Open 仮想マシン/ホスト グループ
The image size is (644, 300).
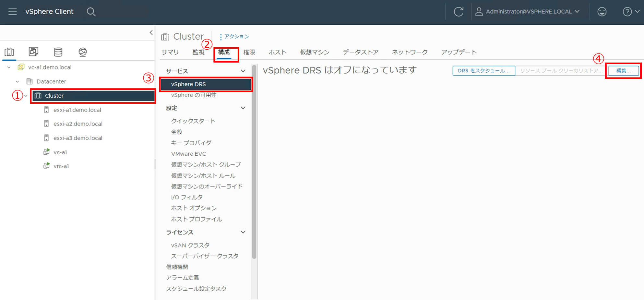tap(206, 164)
